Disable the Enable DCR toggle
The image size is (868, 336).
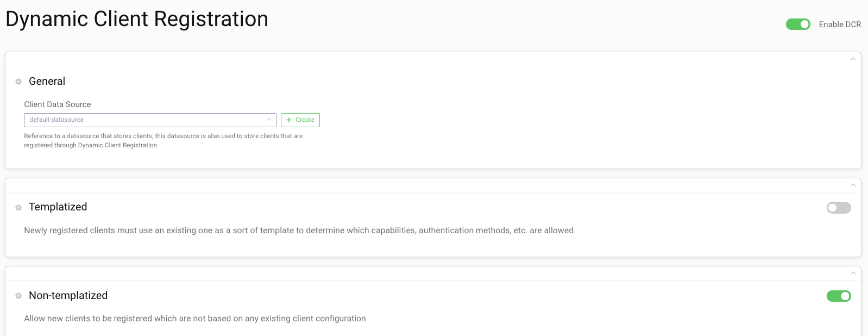click(798, 24)
